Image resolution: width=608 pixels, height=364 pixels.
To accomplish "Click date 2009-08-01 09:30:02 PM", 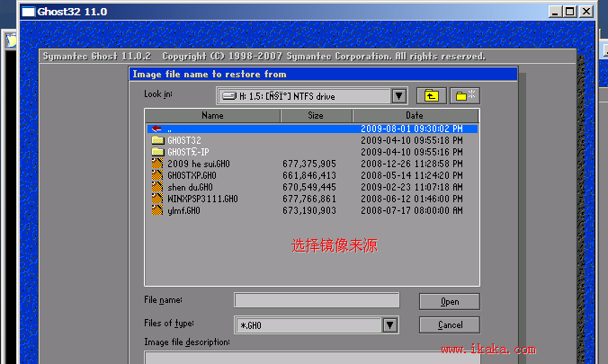I will [412, 129].
